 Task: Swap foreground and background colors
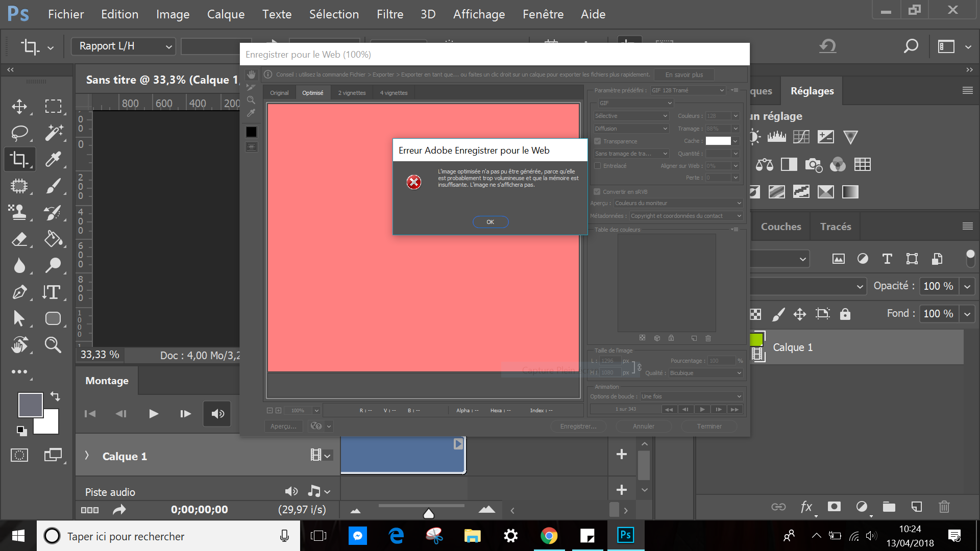pyautogui.click(x=55, y=396)
